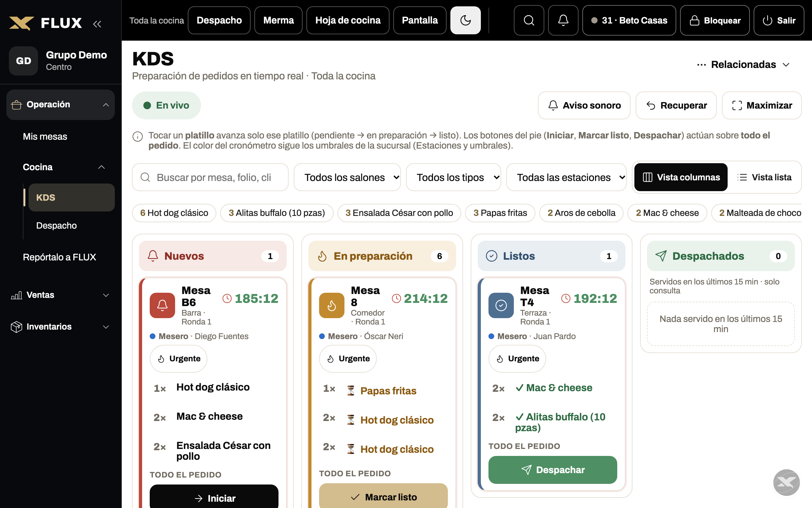Open the Todos los tipos dropdown
The width and height of the screenshot is (812, 508).
(453, 177)
